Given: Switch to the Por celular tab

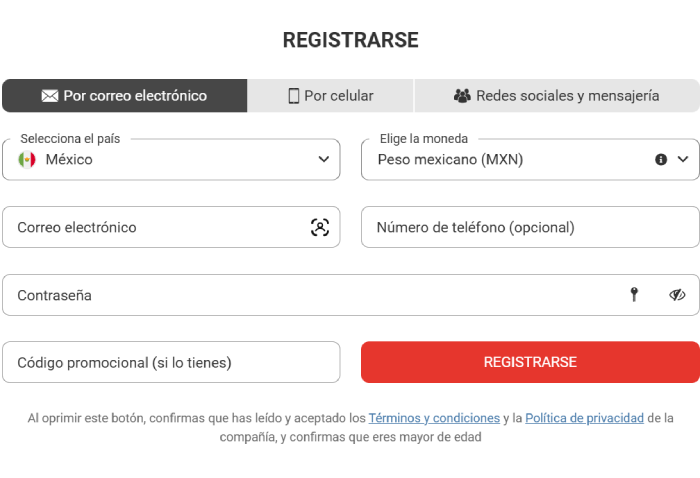Looking at the screenshot, I should [x=331, y=96].
